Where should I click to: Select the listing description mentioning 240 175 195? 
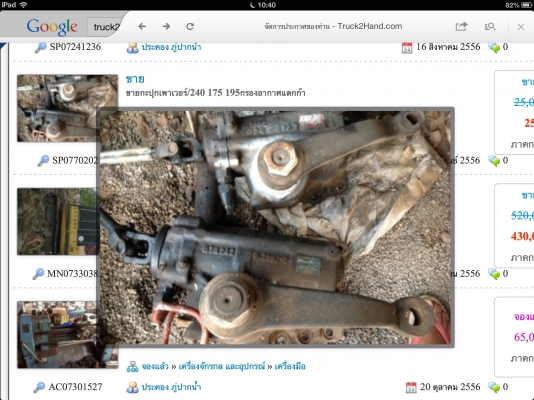(215, 93)
